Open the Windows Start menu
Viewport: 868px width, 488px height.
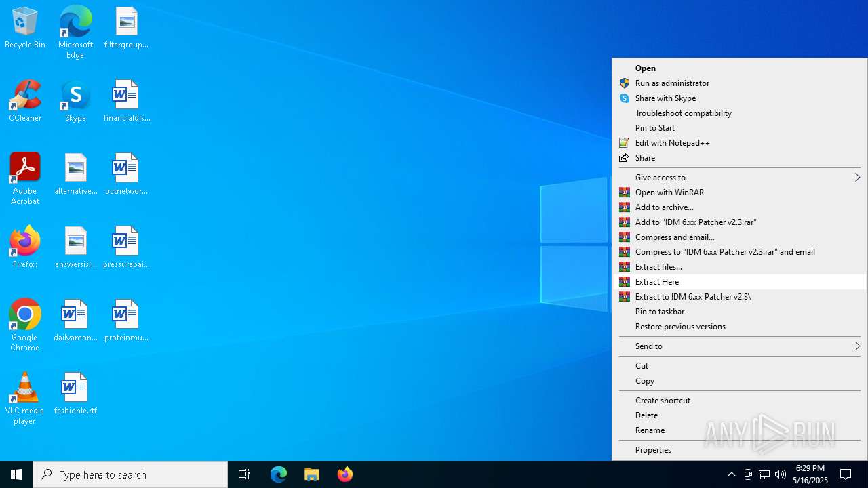click(x=16, y=474)
